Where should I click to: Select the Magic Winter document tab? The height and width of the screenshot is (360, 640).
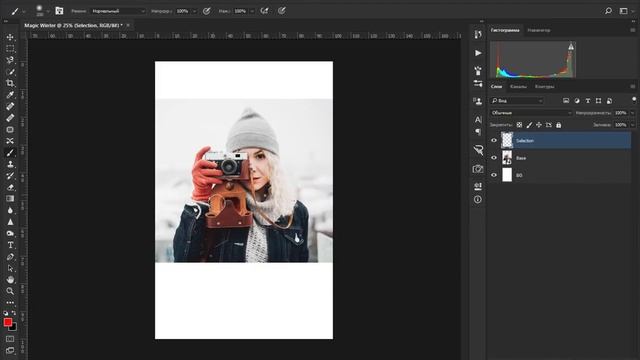pyautogui.click(x=73, y=25)
